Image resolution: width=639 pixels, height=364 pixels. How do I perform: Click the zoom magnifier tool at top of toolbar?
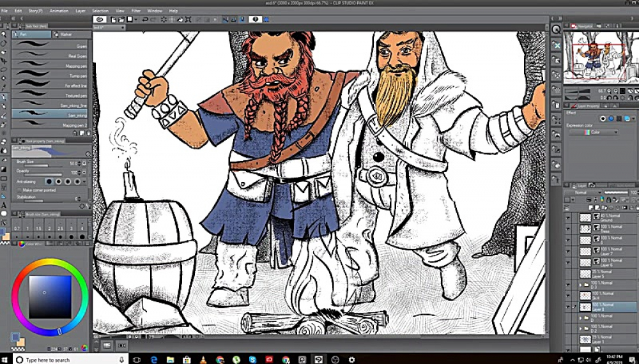pyautogui.click(x=4, y=34)
